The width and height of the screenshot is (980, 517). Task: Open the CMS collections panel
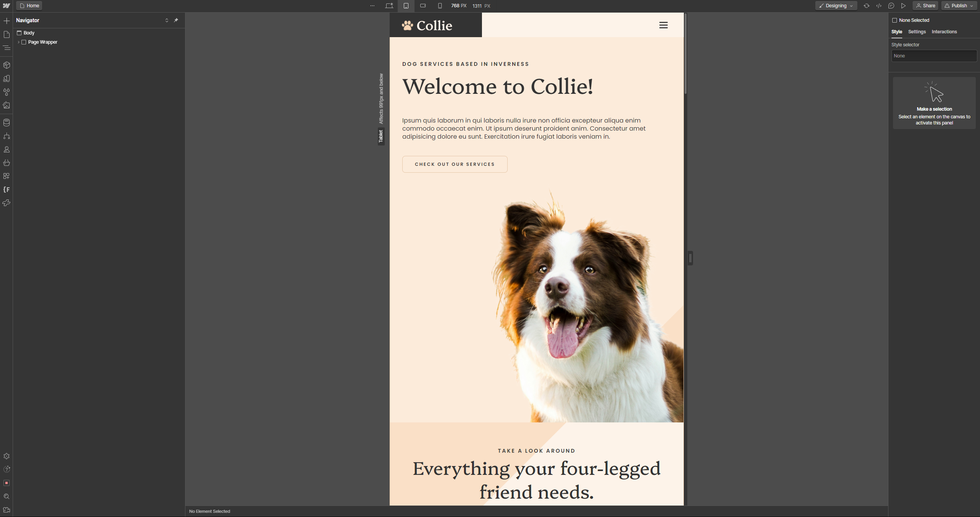tap(7, 123)
